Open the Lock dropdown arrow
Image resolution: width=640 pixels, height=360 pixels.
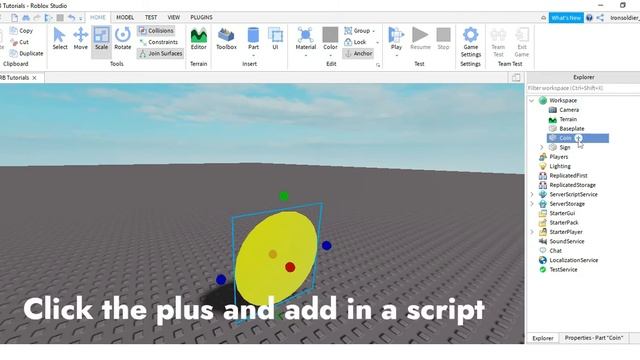(378, 42)
